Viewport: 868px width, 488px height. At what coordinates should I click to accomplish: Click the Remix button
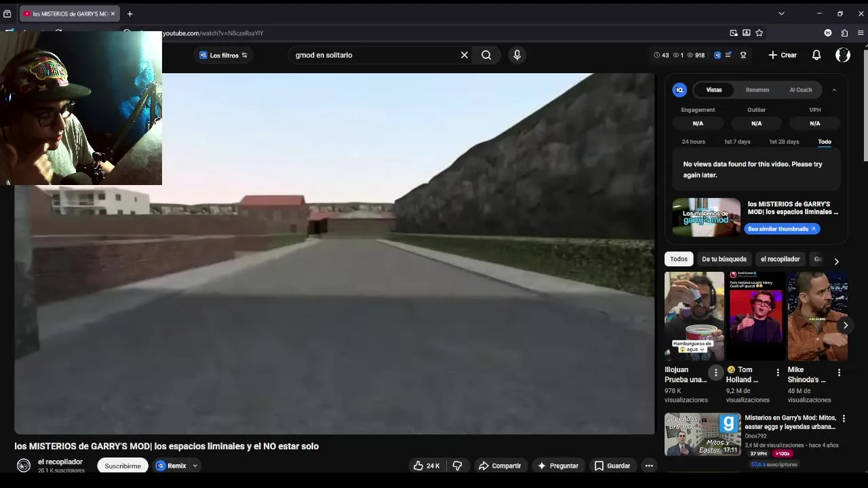click(x=171, y=466)
